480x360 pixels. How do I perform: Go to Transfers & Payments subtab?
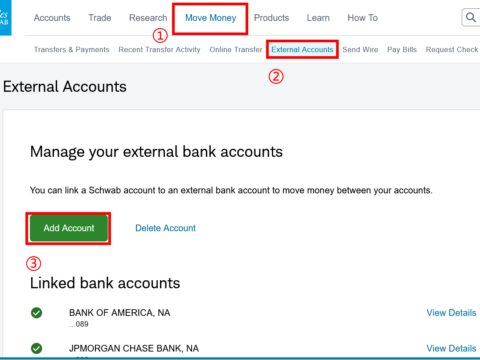(x=72, y=50)
